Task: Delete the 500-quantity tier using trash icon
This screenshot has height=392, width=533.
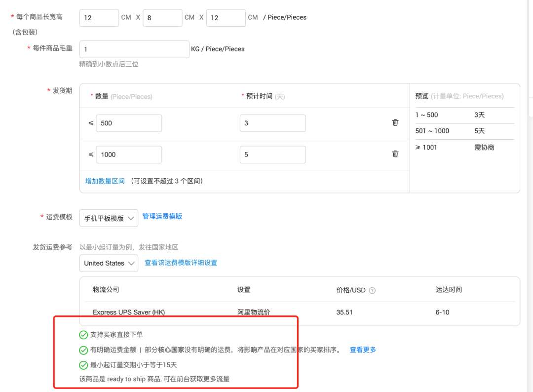Action: click(x=395, y=122)
